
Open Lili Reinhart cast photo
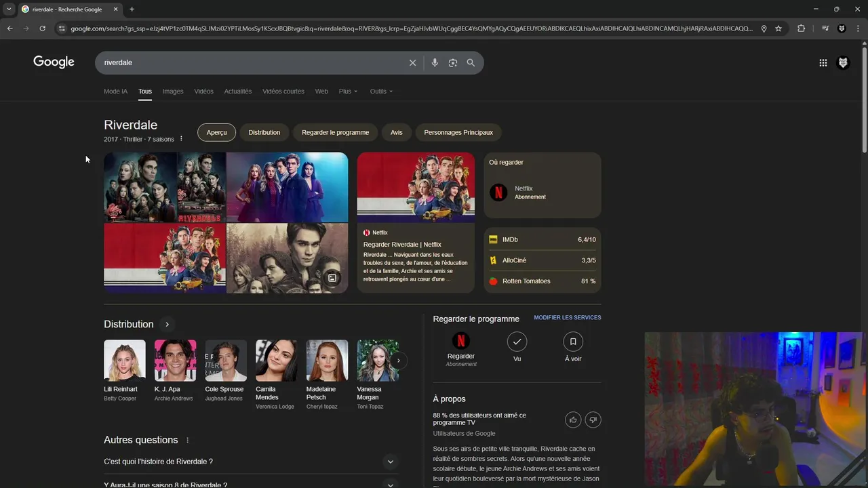click(125, 361)
